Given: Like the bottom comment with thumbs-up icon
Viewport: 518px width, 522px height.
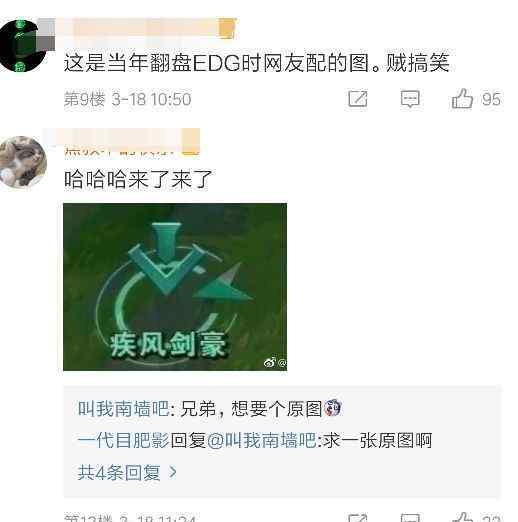Looking at the screenshot, I should point(463,517).
